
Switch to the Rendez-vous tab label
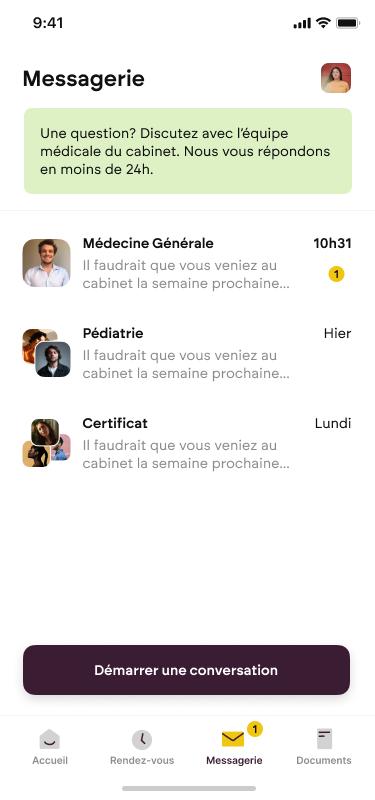(142, 760)
